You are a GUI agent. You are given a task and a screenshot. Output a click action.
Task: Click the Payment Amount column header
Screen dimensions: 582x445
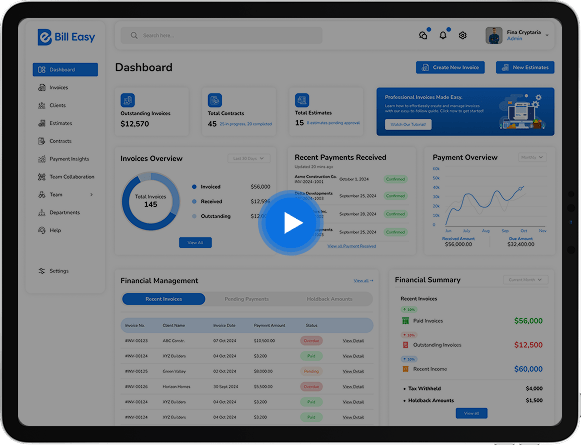click(269, 325)
